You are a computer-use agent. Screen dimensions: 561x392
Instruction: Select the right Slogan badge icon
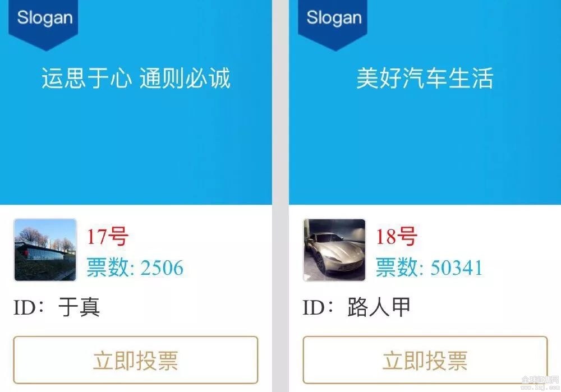333,22
